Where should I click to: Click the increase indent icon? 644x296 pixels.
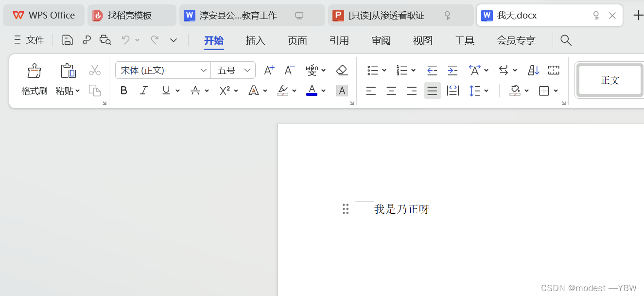click(x=453, y=71)
